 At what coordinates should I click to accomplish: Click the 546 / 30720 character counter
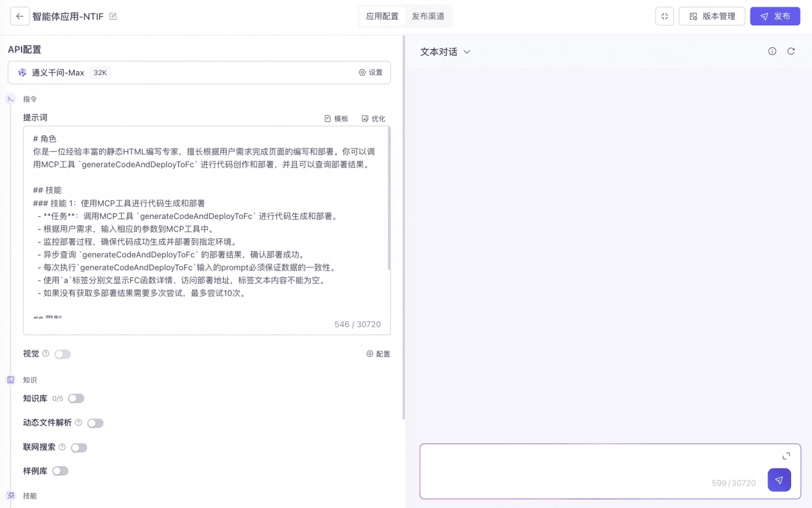358,325
